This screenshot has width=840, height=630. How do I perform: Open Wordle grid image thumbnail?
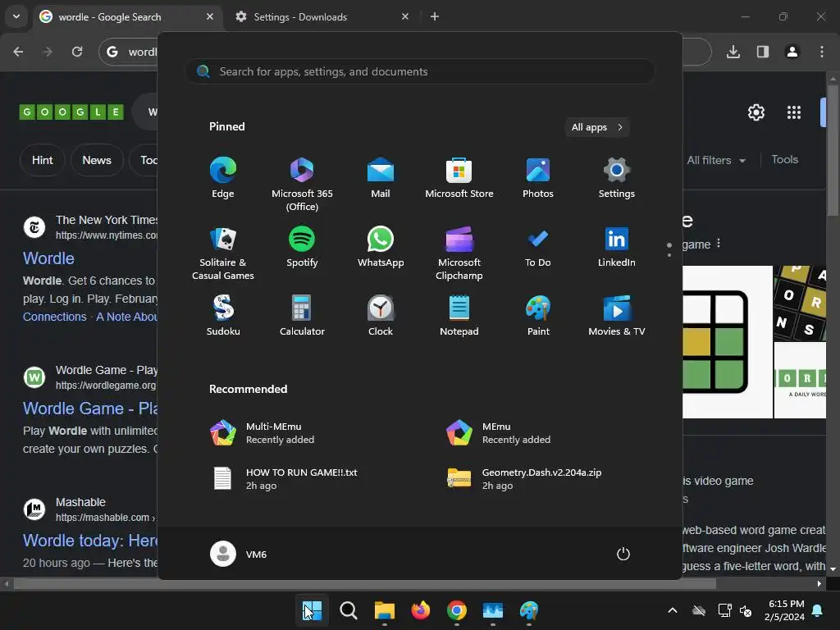pyautogui.click(x=728, y=342)
